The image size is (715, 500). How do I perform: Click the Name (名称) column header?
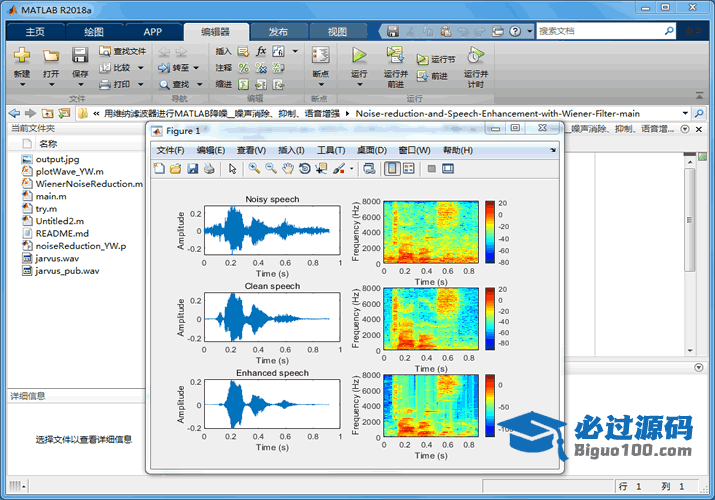click(48, 144)
